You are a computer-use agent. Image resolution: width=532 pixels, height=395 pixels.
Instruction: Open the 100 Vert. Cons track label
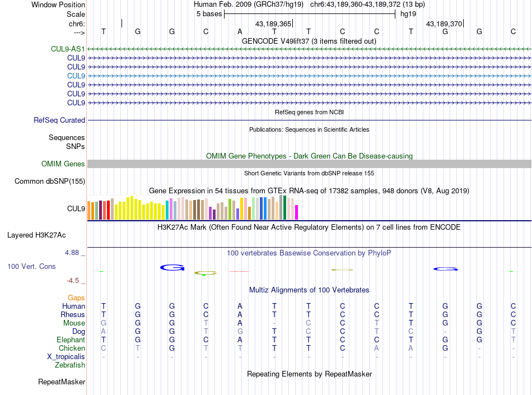click(x=31, y=266)
